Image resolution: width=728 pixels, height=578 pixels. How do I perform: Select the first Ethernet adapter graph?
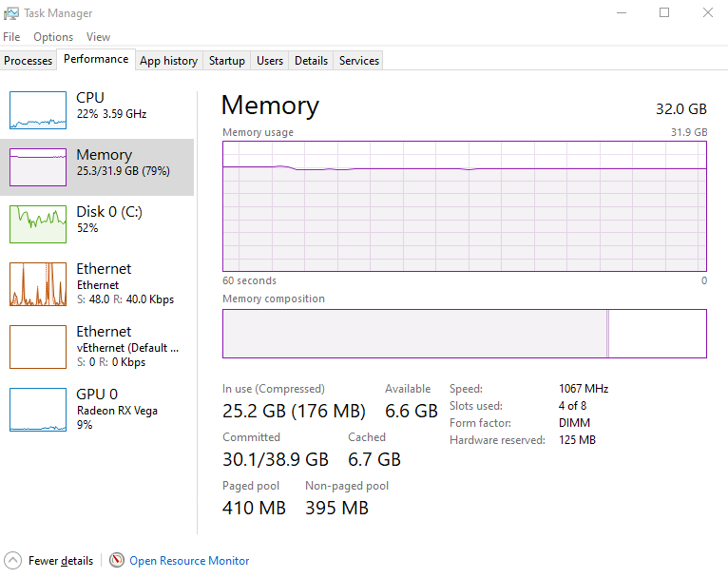(x=38, y=284)
